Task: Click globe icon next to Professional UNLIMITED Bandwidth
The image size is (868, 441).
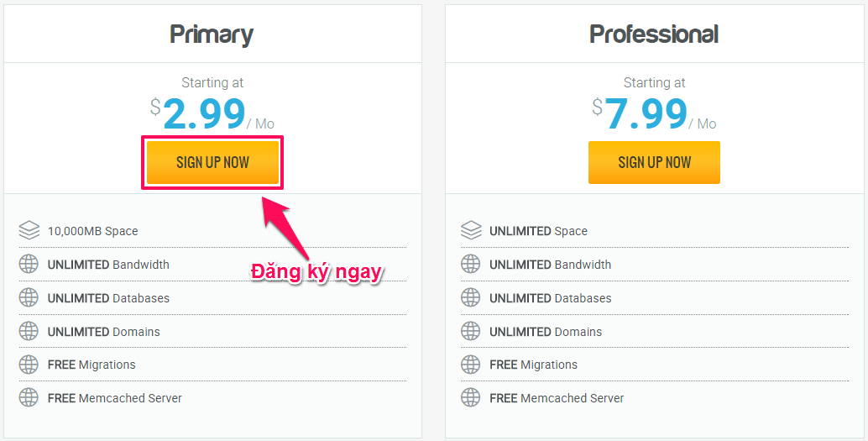Action: [471, 265]
